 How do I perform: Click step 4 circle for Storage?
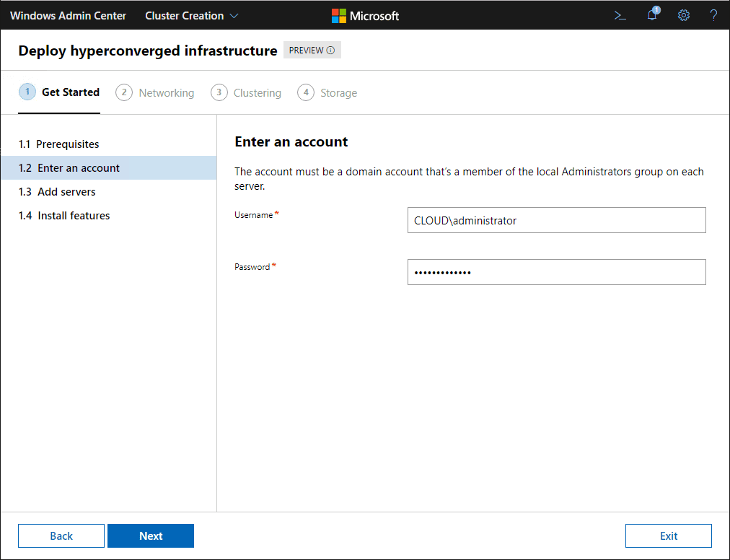coord(306,92)
